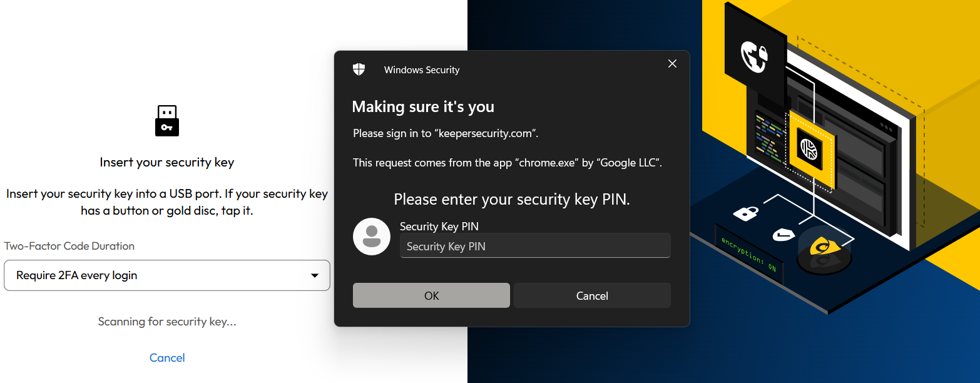Click the USB security key icon

[167, 121]
